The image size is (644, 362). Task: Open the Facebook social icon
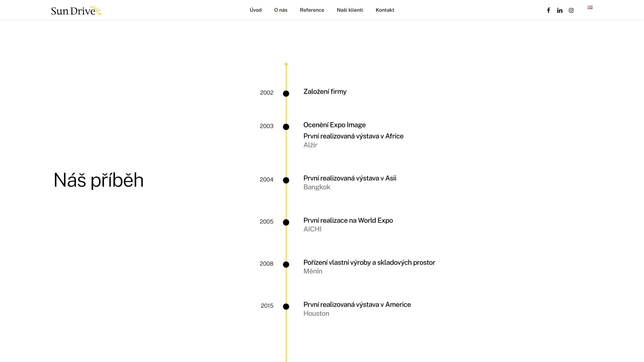pos(548,10)
